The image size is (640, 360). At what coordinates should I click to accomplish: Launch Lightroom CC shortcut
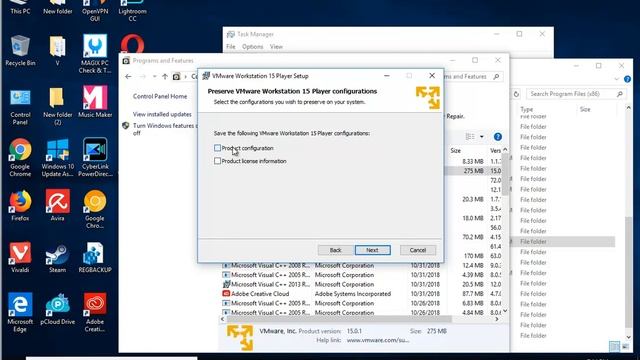[x=132, y=11]
